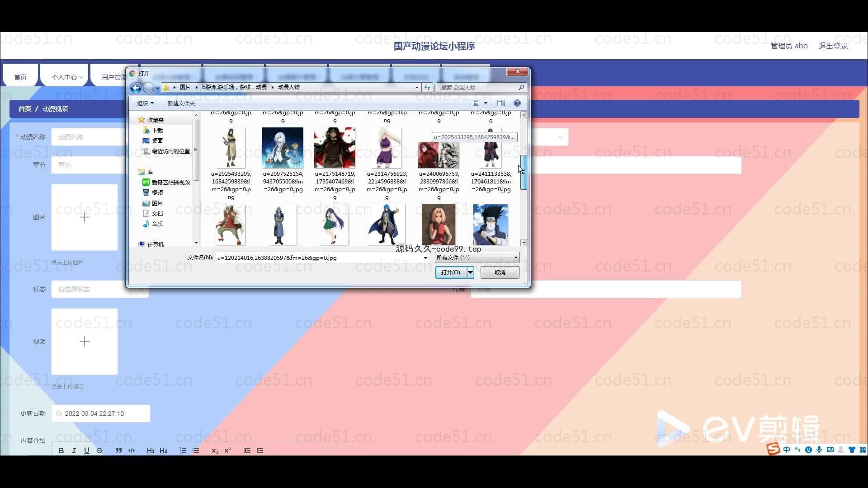Click 动漫人物 in the address path
The height and width of the screenshot is (488, 868).
pos(288,87)
